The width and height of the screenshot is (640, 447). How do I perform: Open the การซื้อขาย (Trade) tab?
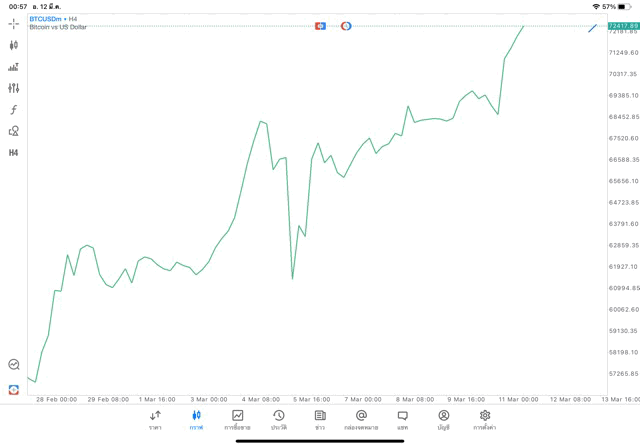tap(238, 419)
